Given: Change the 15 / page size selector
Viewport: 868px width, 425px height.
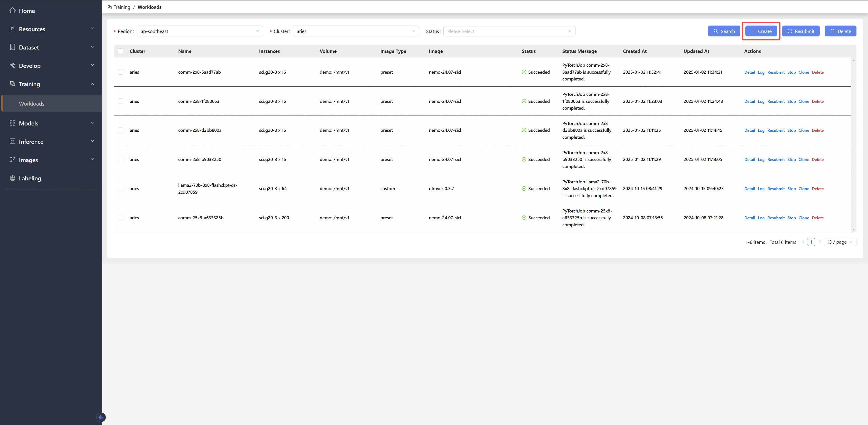Looking at the screenshot, I should [x=840, y=242].
